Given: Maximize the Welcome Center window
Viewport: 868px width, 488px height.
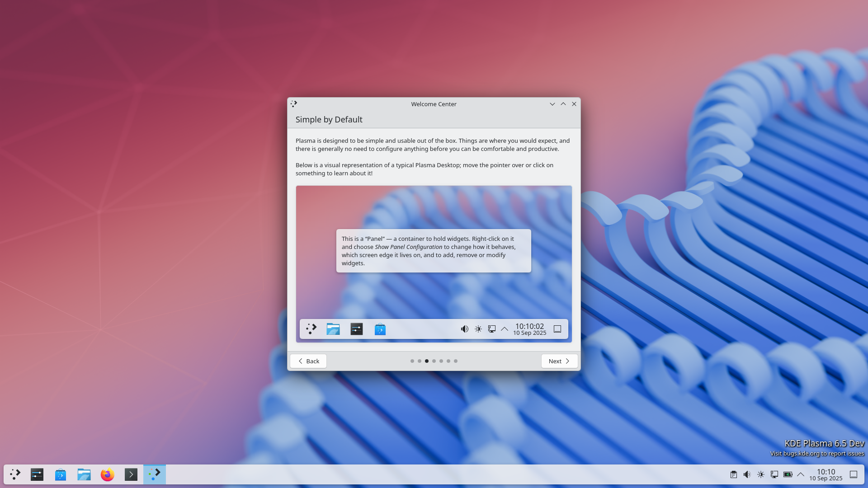Looking at the screenshot, I should pos(563,104).
